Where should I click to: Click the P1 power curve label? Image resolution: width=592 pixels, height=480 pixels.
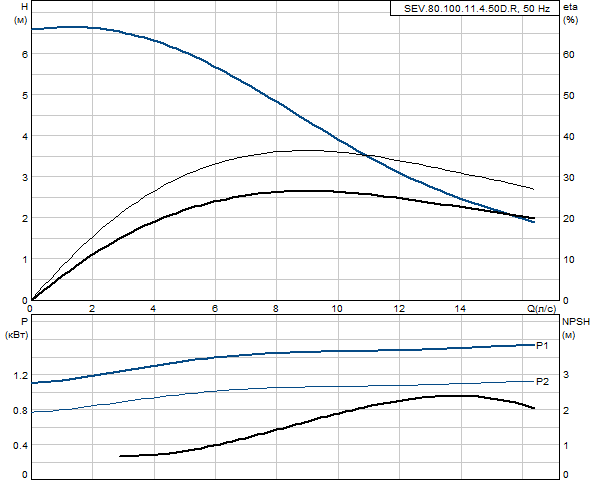[542, 345]
